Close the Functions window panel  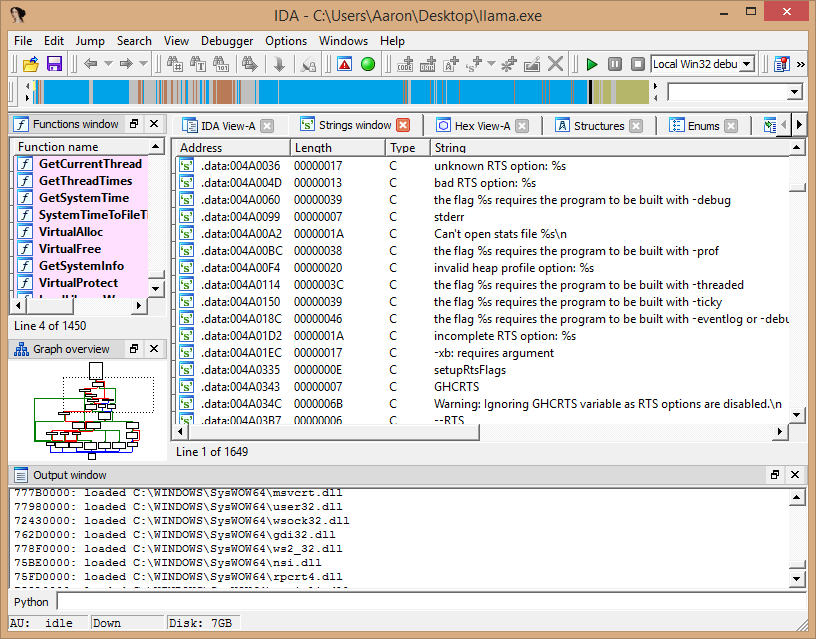click(x=154, y=124)
